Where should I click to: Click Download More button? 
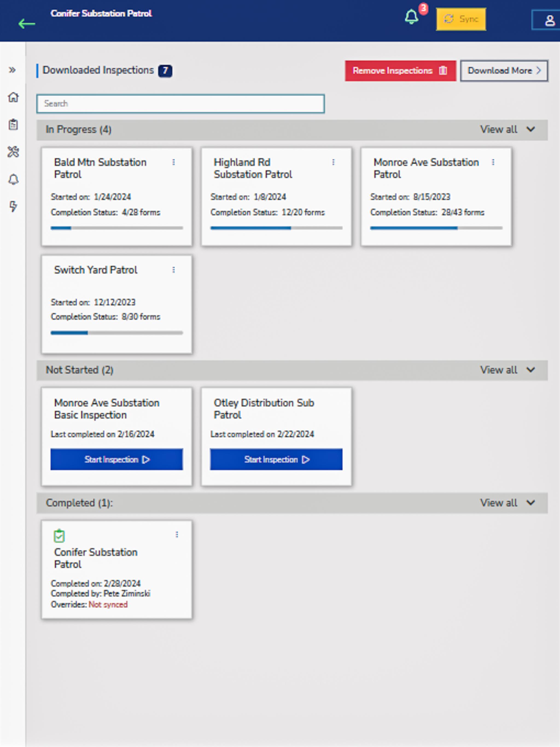point(504,71)
